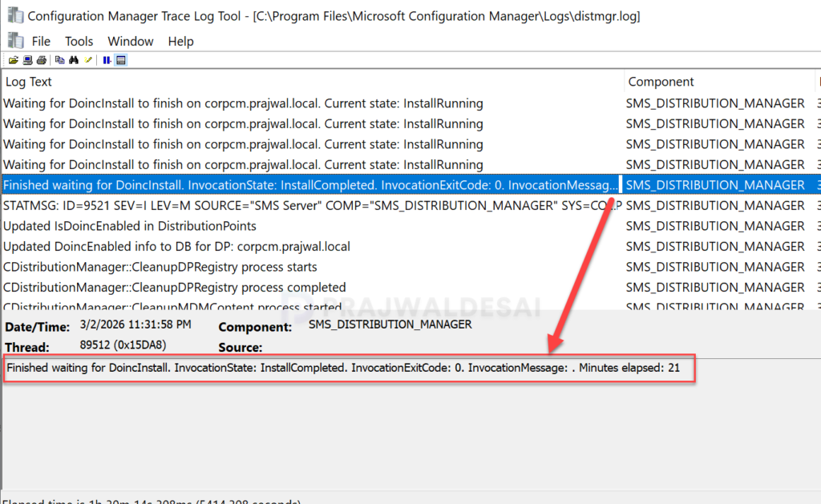Open the Help menu
This screenshot has height=504, width=821.
pos(180,42)
